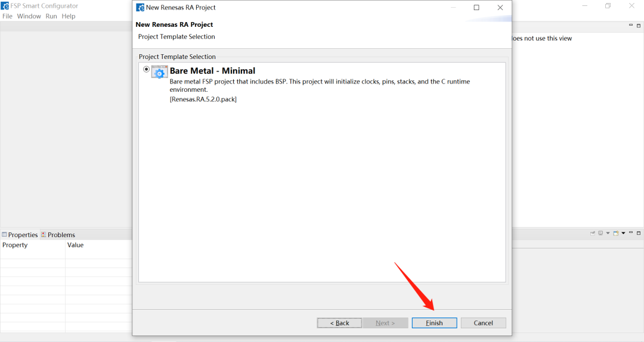This screenshot has height=342, width=644.
Task: Click the Bare Metal template gear icon
Action: (160, 72)
